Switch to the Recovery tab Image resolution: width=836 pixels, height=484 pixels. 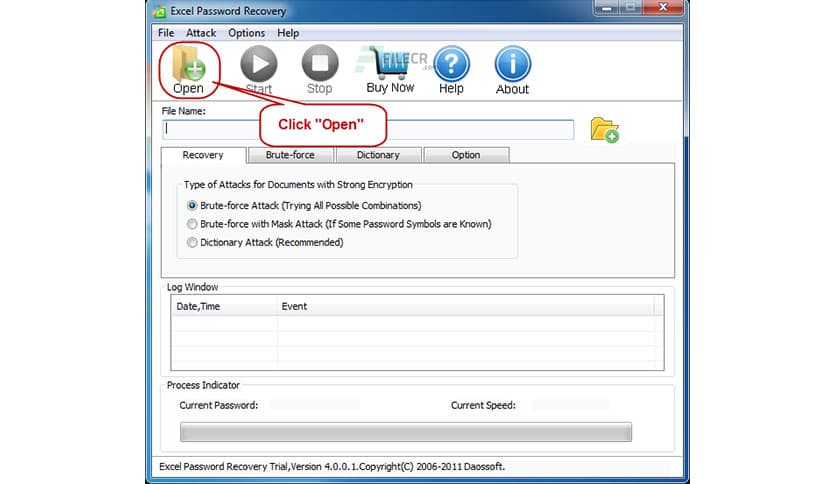203,155
